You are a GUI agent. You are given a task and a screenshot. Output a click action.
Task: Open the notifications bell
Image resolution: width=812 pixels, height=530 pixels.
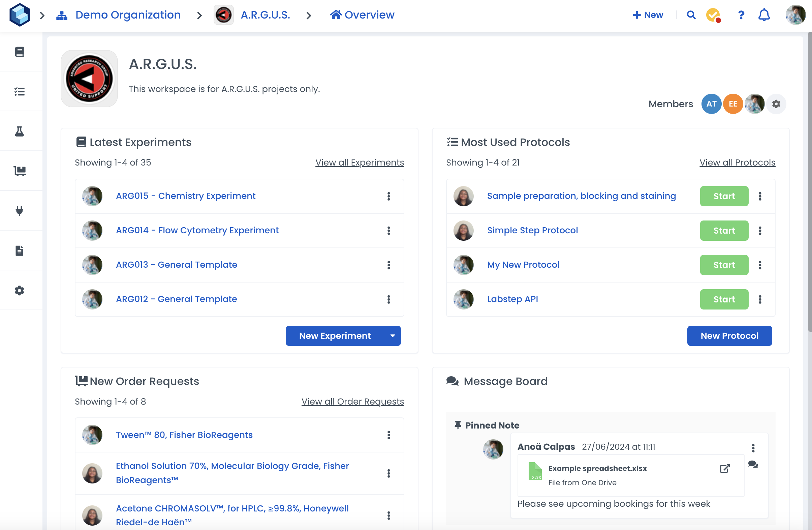[x=764, y=15]
